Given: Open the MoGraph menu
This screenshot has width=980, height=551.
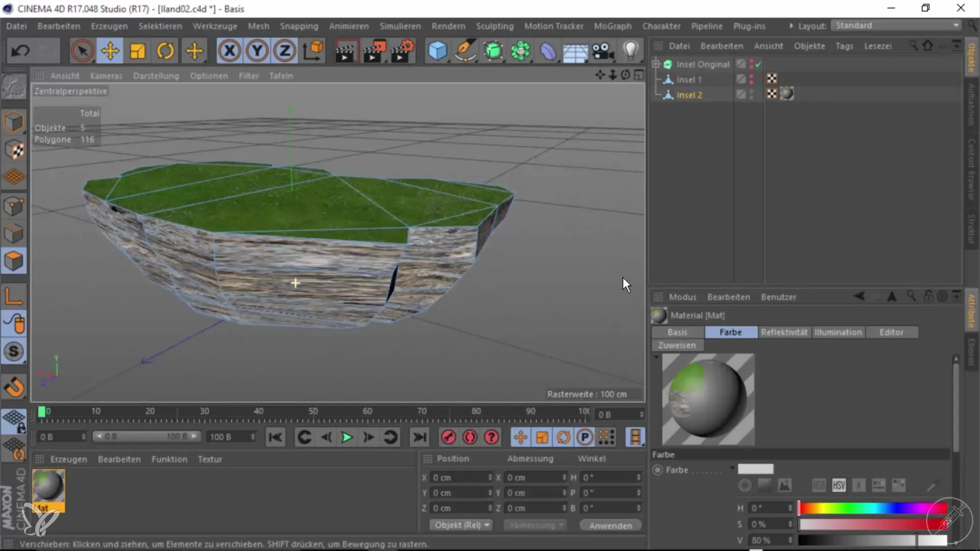Looking at the screenshot, I should tap(612, 26).
